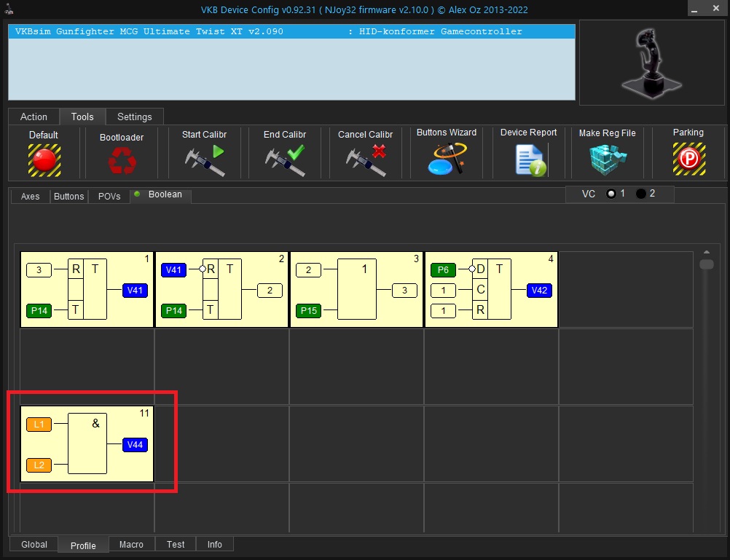Click the AND gate body of block 11
The image size is (730, 560).
click(87, 443)
